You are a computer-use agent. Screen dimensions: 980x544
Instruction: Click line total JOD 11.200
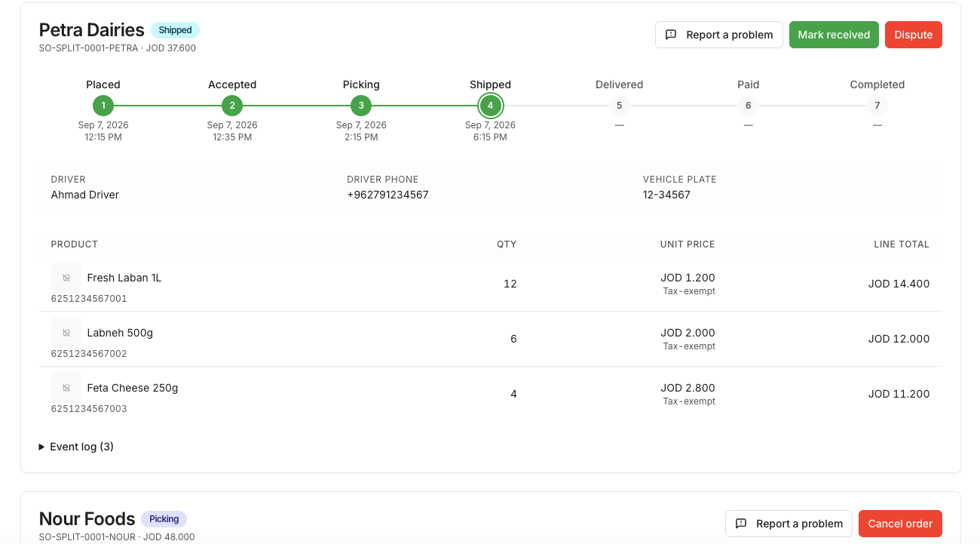point(899,394)
